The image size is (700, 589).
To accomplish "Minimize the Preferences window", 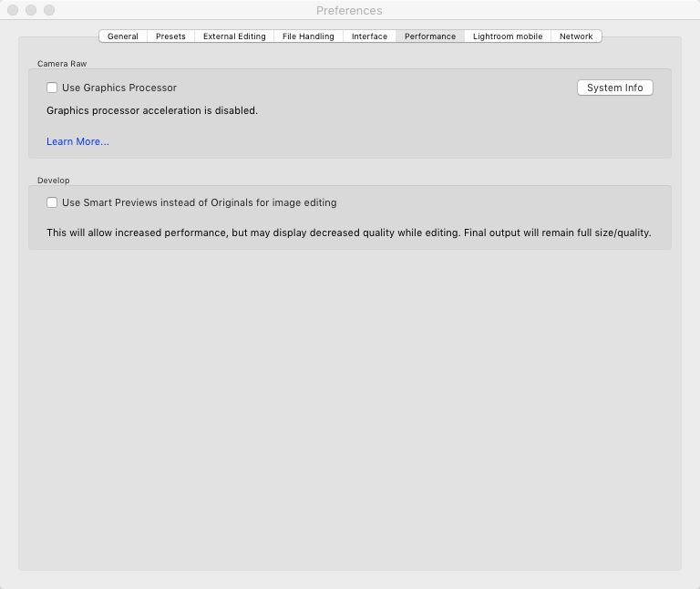I will coord(31,10).
